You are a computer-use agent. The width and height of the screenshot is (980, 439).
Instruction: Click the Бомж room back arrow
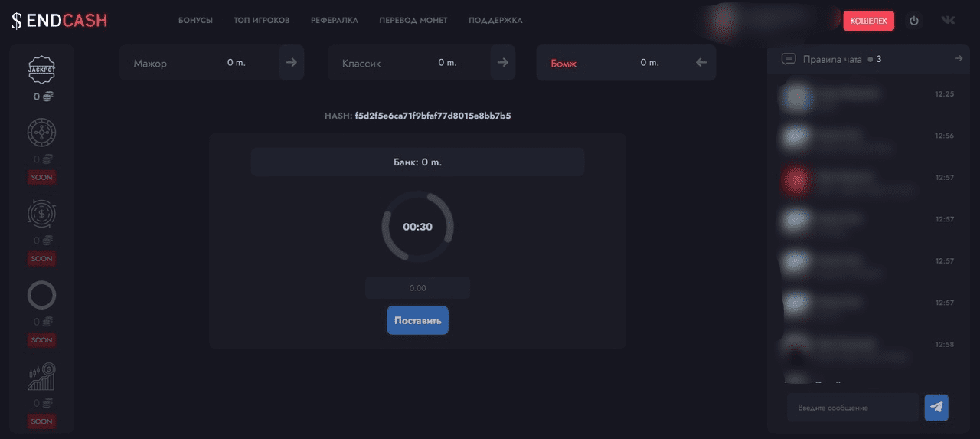coord(701,63)
